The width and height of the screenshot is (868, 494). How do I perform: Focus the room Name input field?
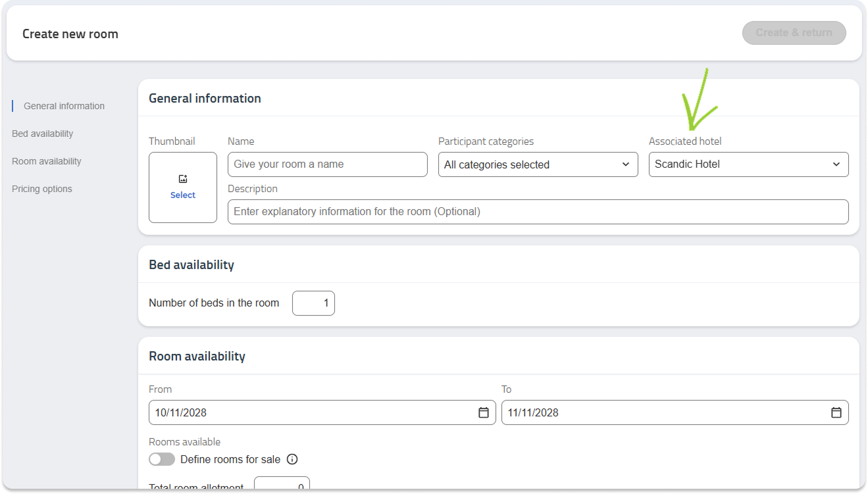coord(328,164)
